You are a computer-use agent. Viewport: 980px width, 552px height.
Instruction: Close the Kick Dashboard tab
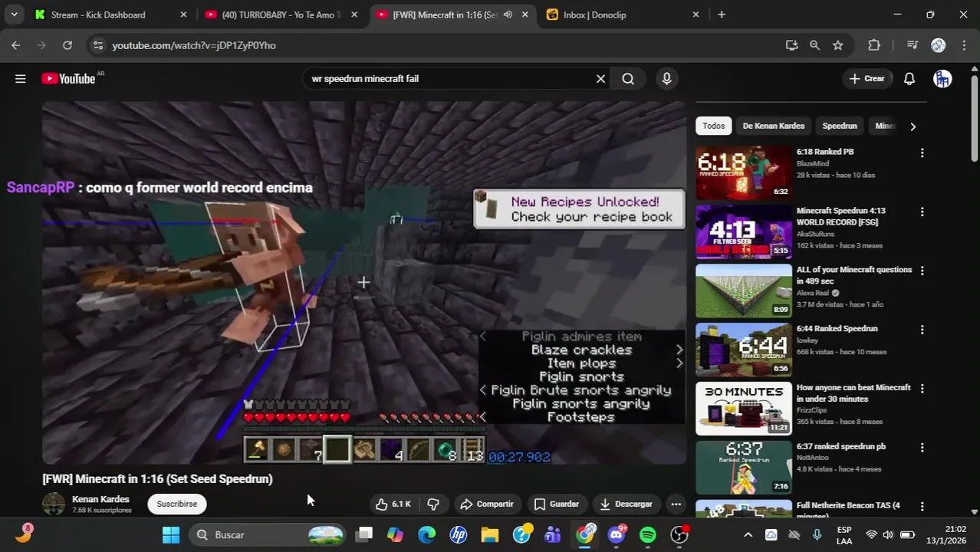pyautogui.click(x=183, y=15)
